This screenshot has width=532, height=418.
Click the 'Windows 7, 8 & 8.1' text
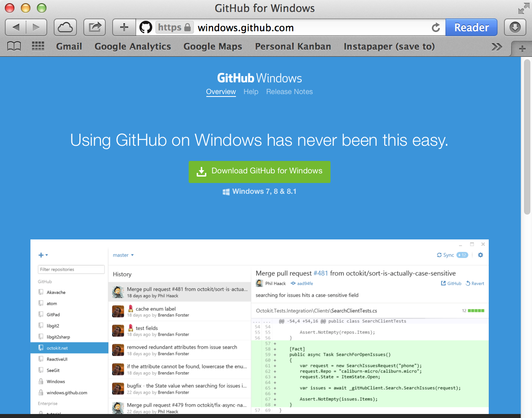click(x=264, y=191)
